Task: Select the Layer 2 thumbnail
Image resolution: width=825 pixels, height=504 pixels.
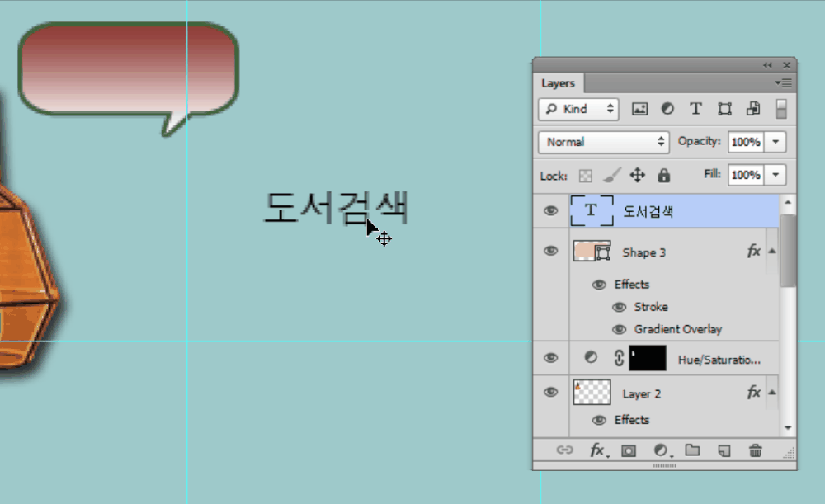Action: pos(592,393)
